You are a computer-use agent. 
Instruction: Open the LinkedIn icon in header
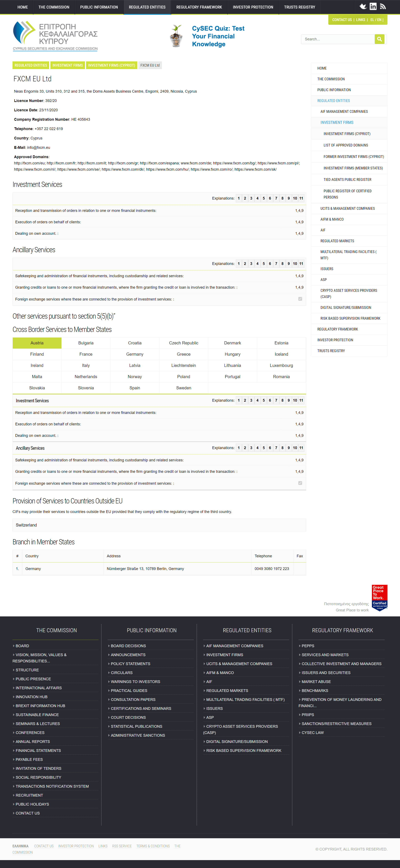pyautogui.click(x=373, y=6)
